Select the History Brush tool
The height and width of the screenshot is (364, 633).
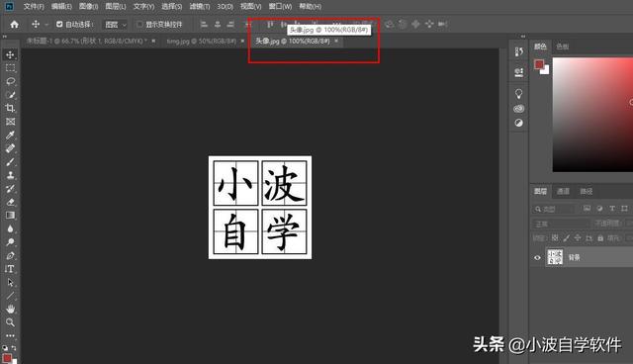[x=10, y=189]
